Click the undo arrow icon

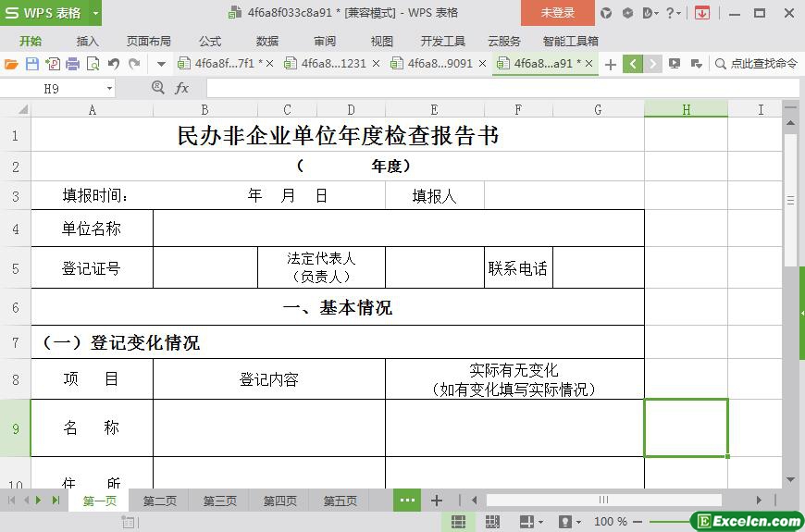tap(113, 64)
